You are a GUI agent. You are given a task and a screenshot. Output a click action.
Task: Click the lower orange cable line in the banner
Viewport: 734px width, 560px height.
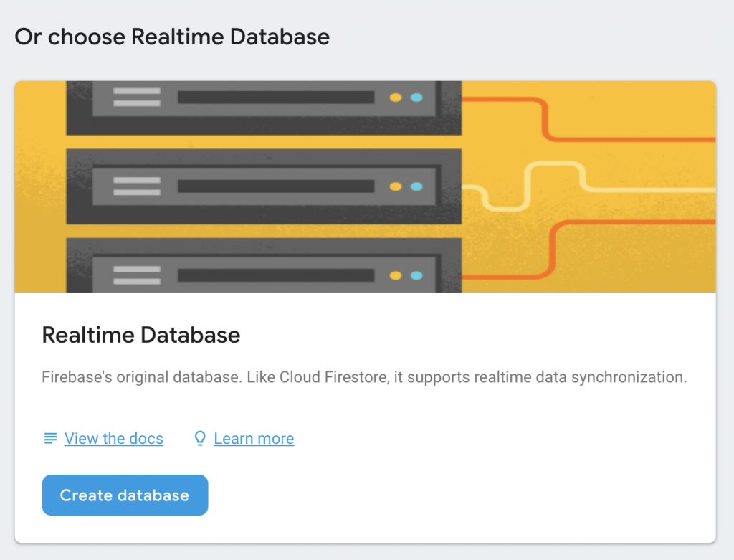pyautogui.click(x=631, y=222)
